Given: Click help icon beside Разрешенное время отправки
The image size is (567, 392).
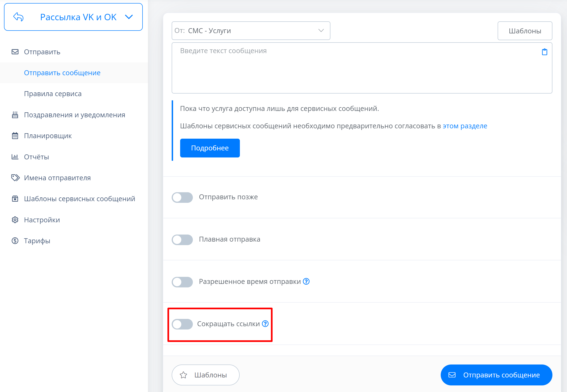Looking at the screenshot, I should click(x=306, y=282).
